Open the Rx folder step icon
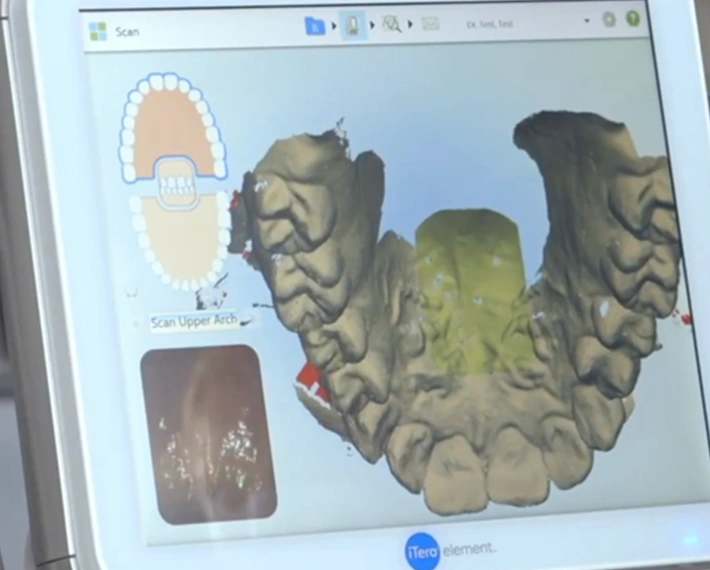The height and width of the screenshot is (570, 710). tap(315, 26)
